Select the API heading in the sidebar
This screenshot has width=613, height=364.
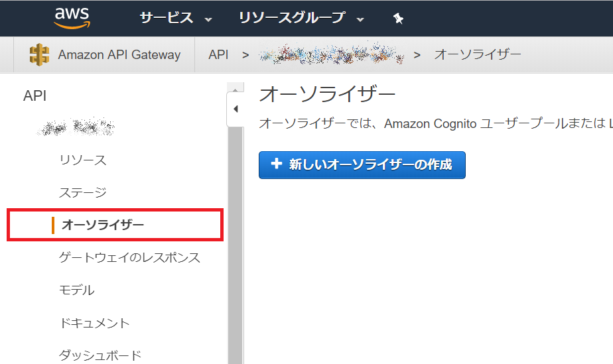pyautogui.click(x=34, y=95)
